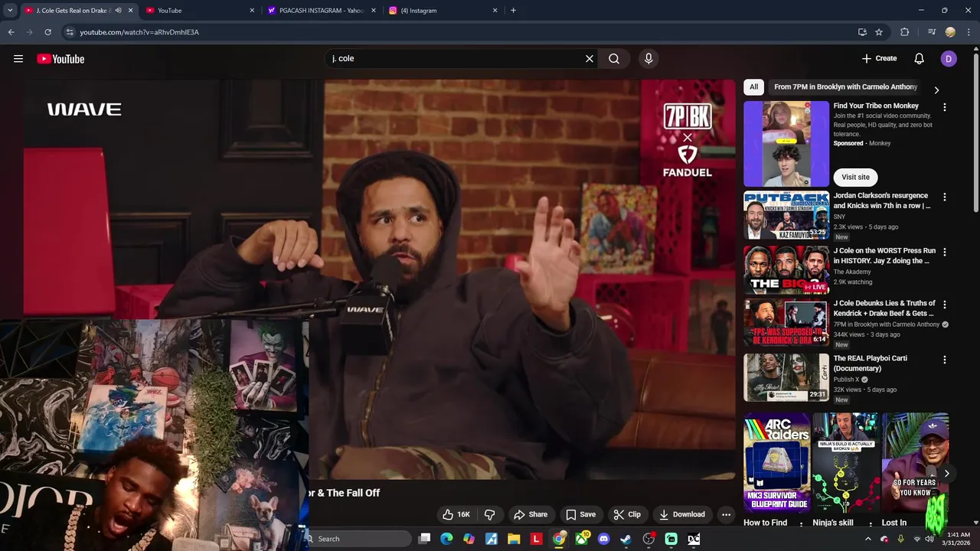Go to YouTube home via logo

[60, 59]
